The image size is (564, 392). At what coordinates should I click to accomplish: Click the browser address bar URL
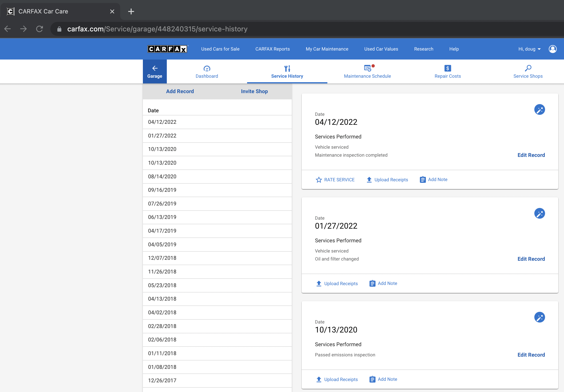(157, 29)
